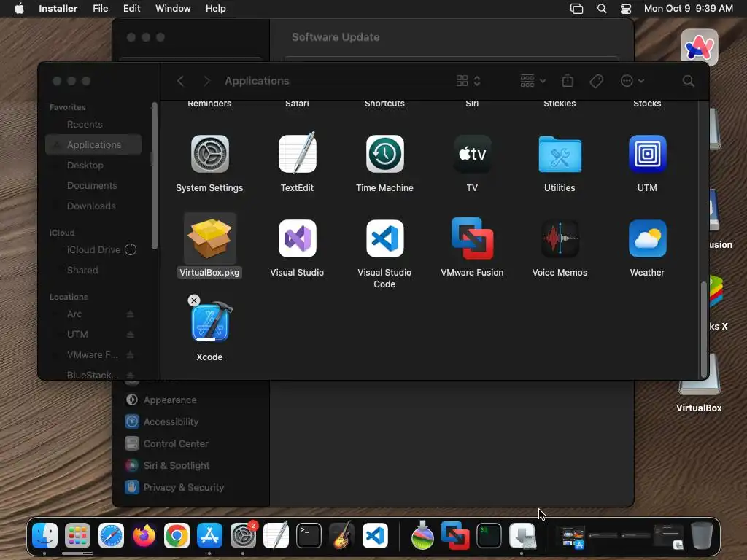This screenshot has width=747, height=560.
Task: Open Finder from the Dock
Action: pos(44,536)
